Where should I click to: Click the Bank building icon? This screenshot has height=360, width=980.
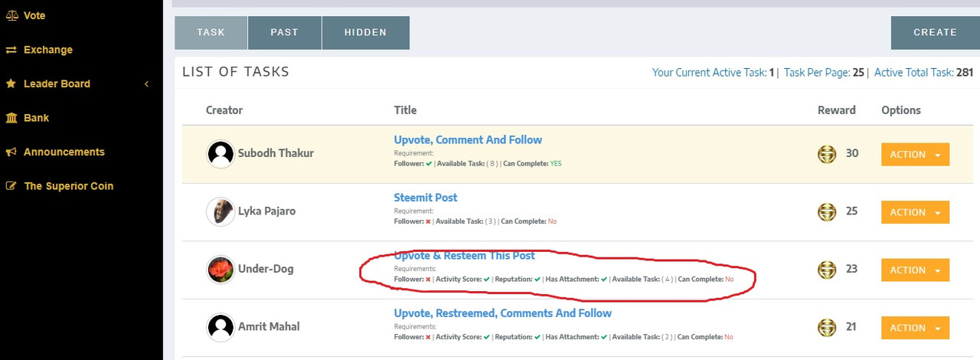click(11, 118)
